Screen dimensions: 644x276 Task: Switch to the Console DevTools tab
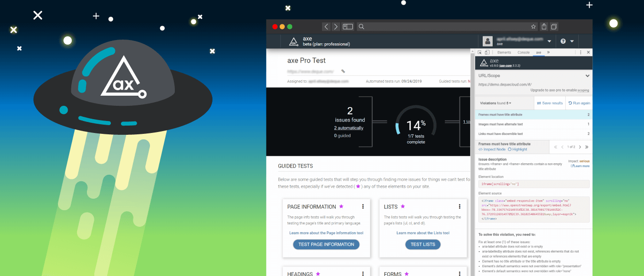[x=523, y=52]
